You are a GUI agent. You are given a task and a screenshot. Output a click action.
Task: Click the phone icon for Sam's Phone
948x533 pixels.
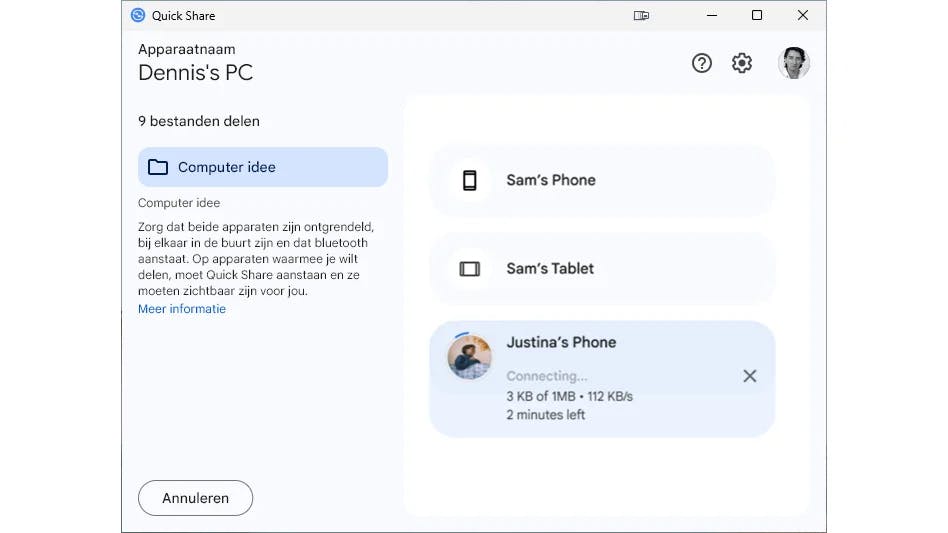point(470,180)
